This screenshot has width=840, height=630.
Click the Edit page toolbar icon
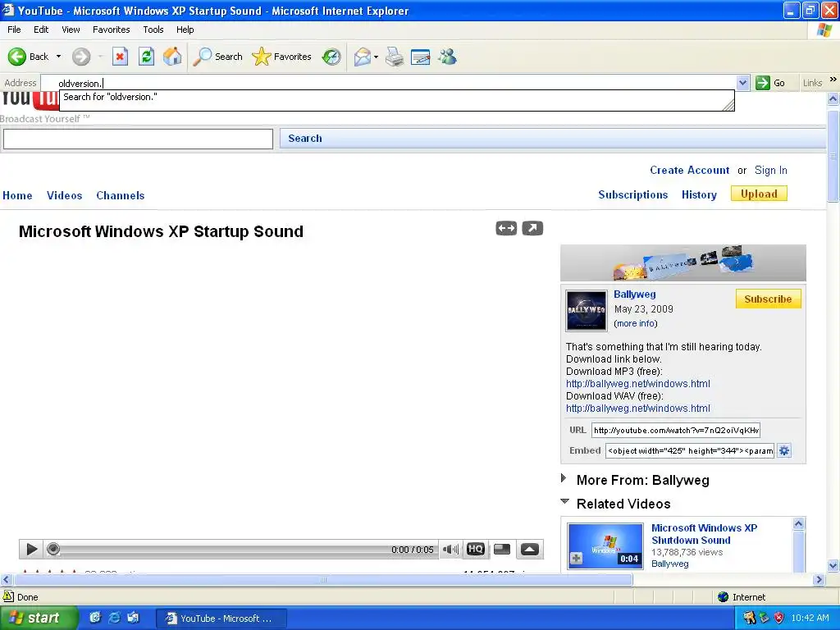(x=421, y=57)
